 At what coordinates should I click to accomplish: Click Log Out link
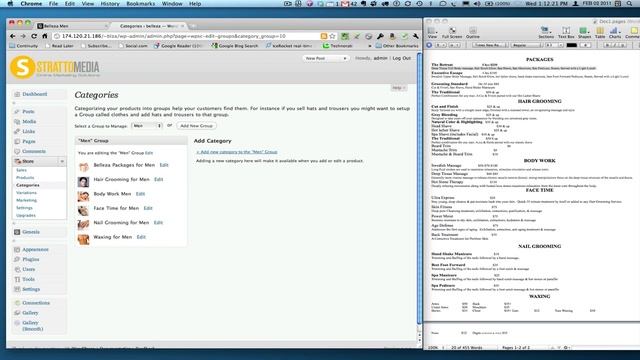[x=402, y=58]
